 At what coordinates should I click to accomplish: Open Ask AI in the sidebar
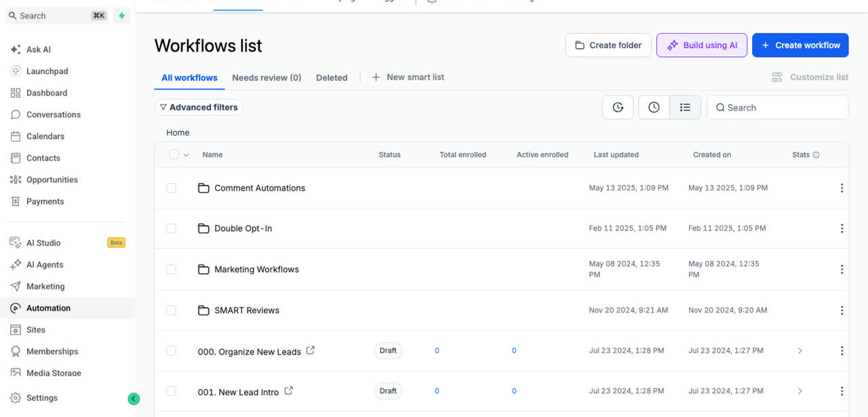click(38, 49)
